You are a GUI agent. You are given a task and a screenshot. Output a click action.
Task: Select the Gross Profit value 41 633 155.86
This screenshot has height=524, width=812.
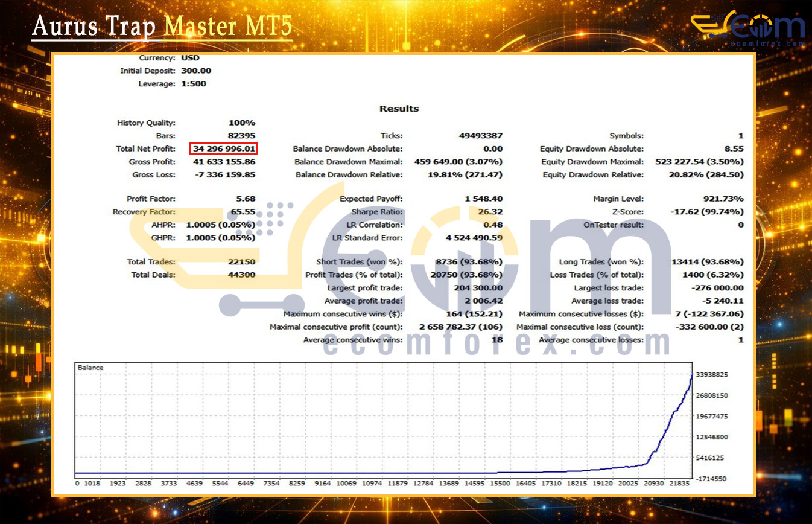tap(224, 162)
